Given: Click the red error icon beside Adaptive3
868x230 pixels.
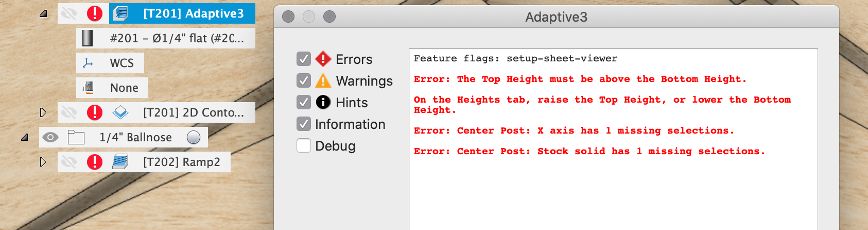Looking at the screenshot, I should (x=95, y=13).
